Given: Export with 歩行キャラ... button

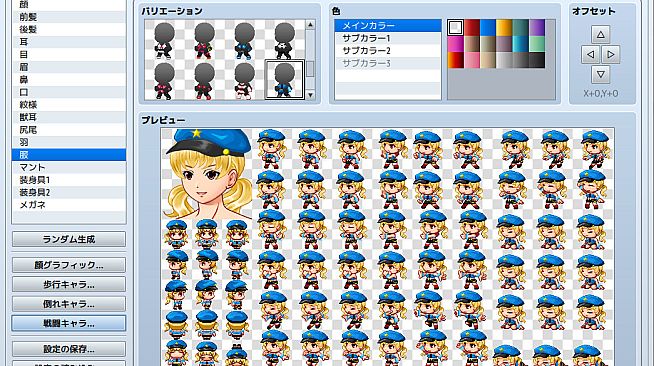Looking at the screenshot, I should coord(69,284).
